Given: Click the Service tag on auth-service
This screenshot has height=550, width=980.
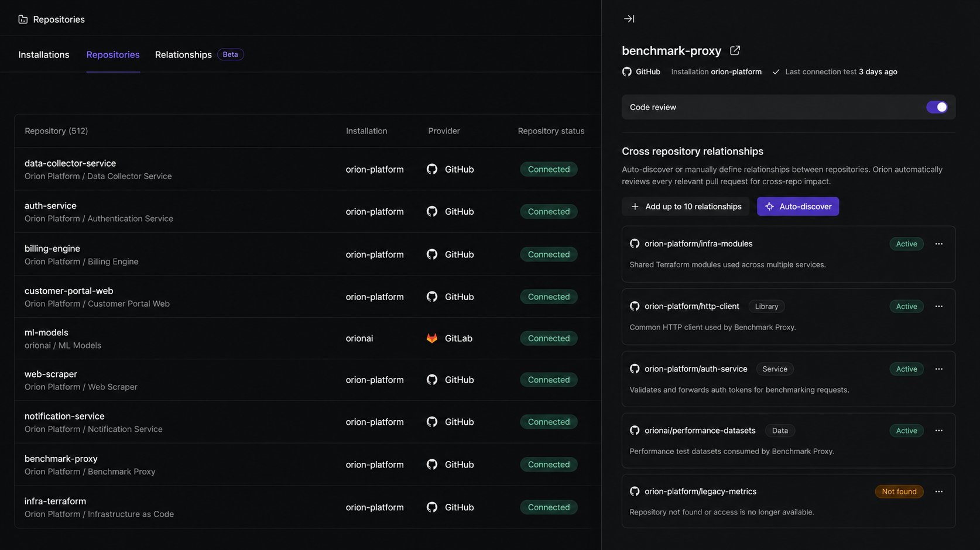Looking at the screenshot, I should [775, 369].
